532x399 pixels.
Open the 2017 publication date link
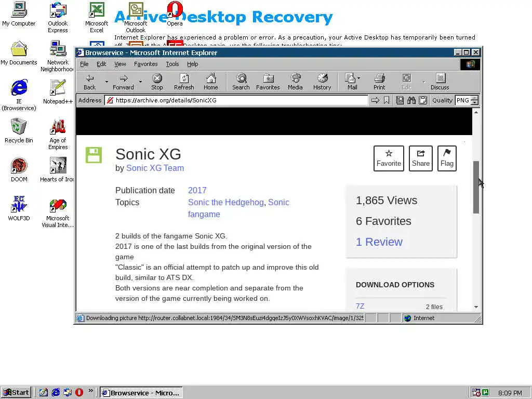point(197,190)
